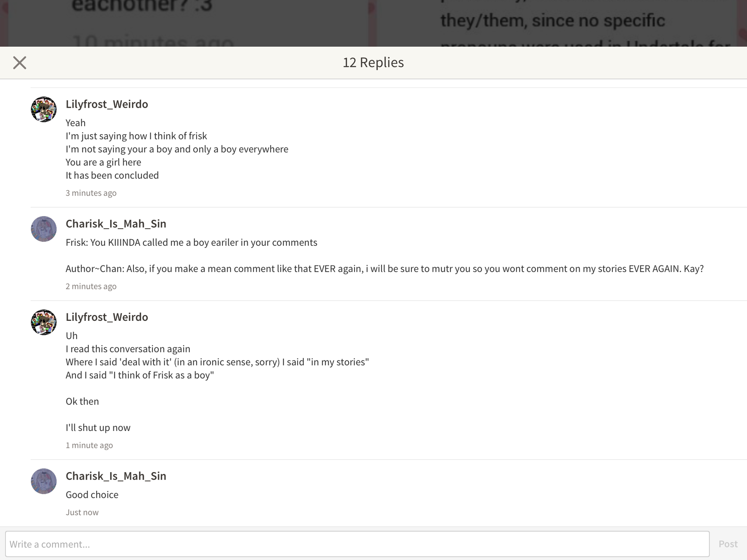This screenshot has height=560, width=747.
Task: Click the '1 minute ago' timestamp
Action: click(89, 445)
